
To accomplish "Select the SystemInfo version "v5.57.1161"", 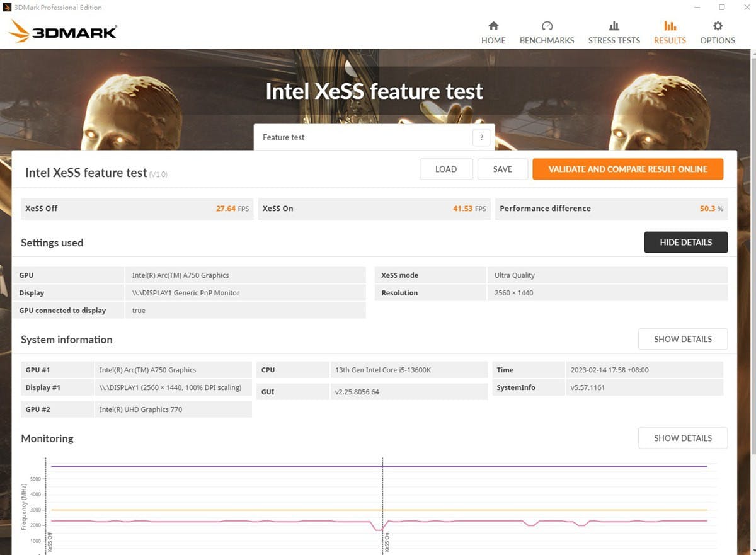I will pyautogui.click(x=587, y=387).
